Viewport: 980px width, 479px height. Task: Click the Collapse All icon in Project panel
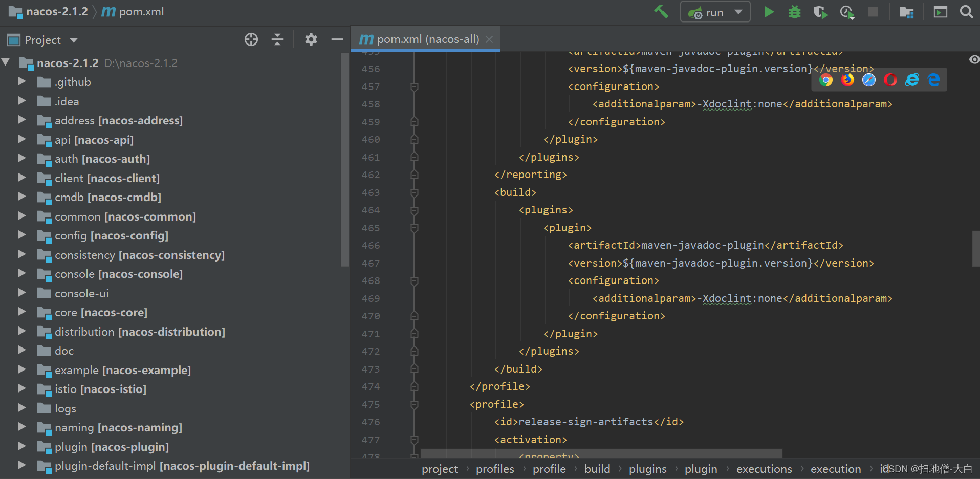coord(277,39)
